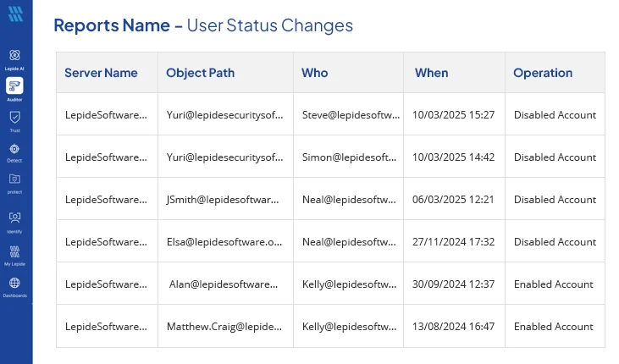
Task: Select Yuri object path in 15:27 row
Action: coord(224,115)
